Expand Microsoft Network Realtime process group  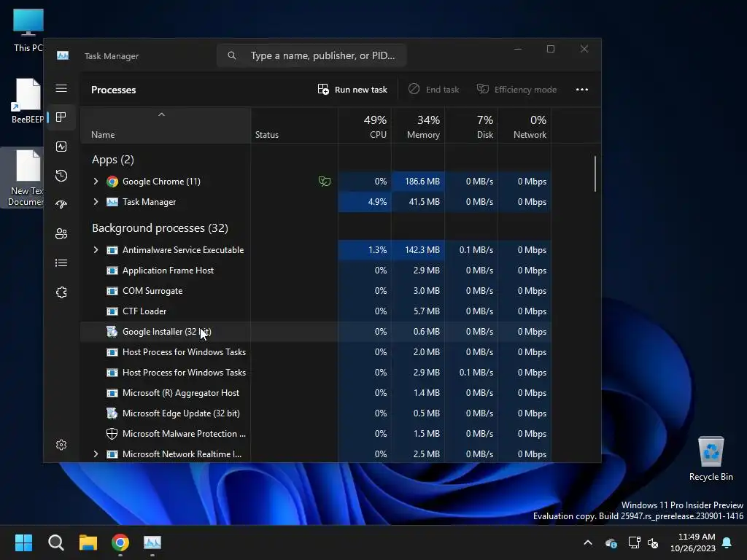[96, 454]
